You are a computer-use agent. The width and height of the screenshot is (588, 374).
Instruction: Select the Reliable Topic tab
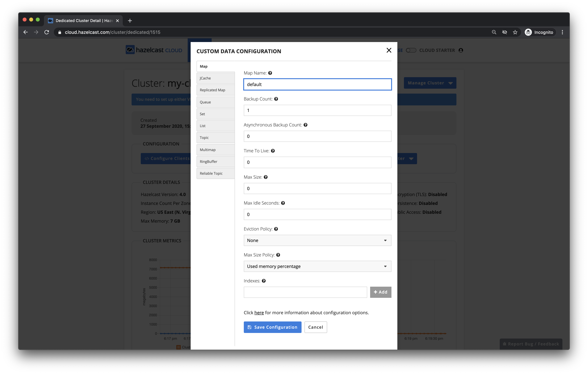tap(216, 173)
